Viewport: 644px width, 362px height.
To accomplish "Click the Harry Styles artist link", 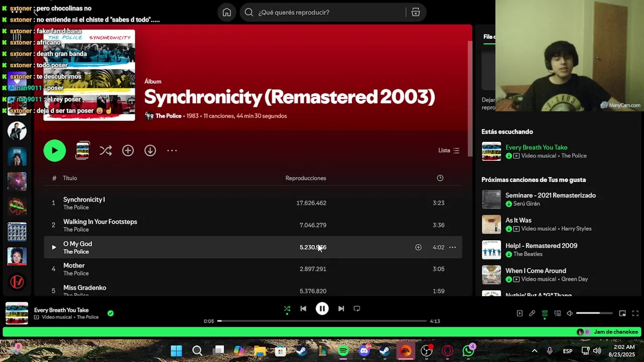I will click(577, 229).
